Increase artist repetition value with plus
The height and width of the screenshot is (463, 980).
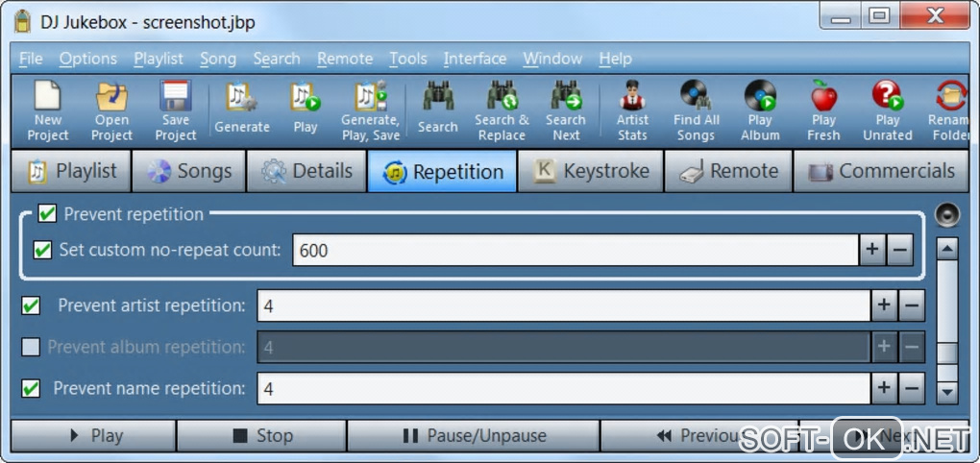point(884,306)
